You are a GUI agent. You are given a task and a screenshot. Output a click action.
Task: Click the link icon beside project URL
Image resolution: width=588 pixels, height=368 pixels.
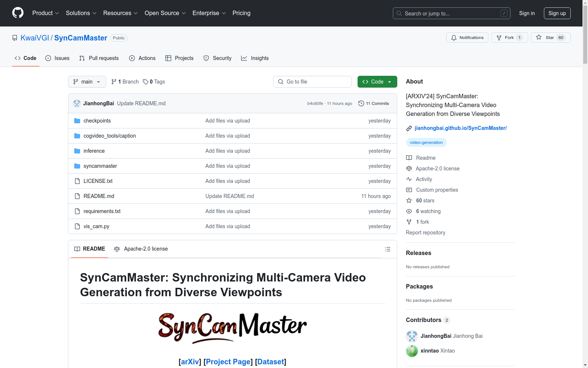point(409,128)
